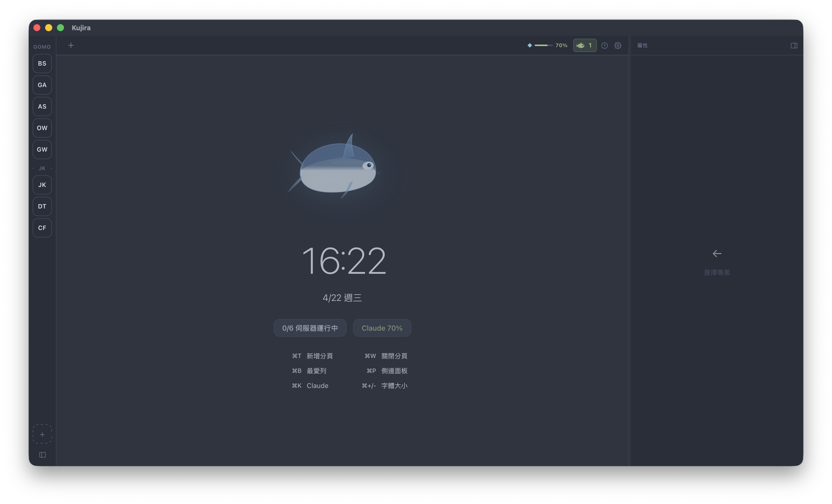
Task: Minimize the window with yellow button
Action: 49,28
